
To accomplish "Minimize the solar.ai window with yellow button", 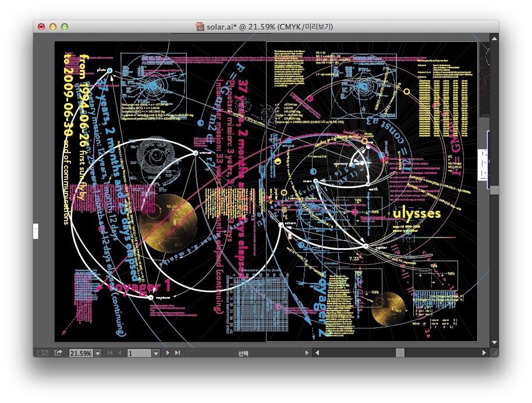I will 53,27.
